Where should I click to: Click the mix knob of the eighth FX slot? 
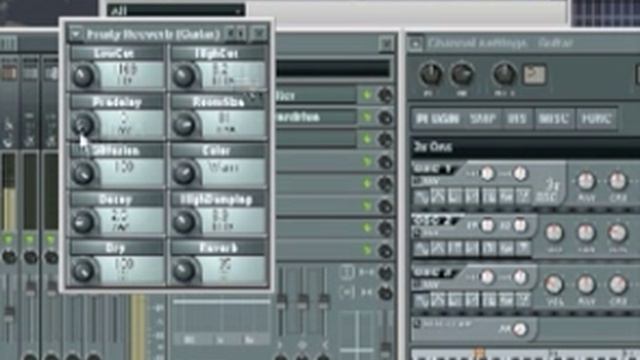[x=385, y=250]
